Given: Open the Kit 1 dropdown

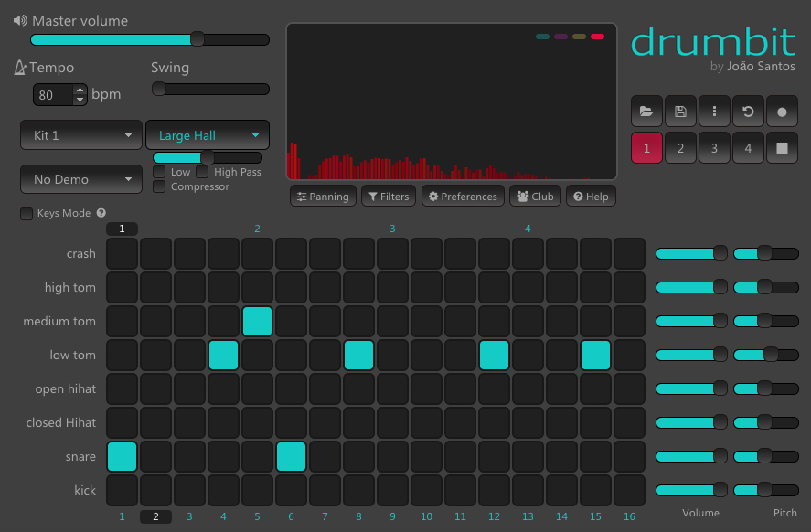Looking at the screenshot, I should [x=81, y=135].
